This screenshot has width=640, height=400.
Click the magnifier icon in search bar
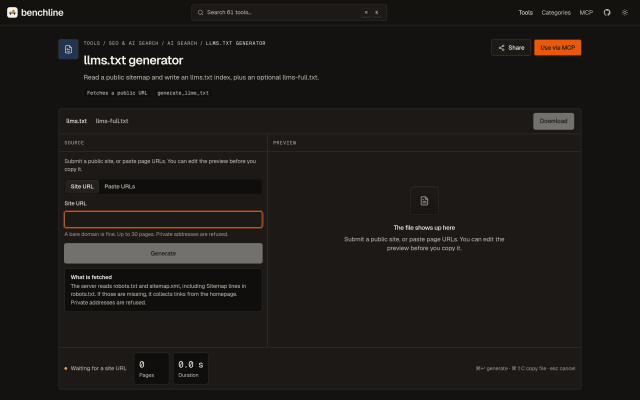tap(200, 13)
